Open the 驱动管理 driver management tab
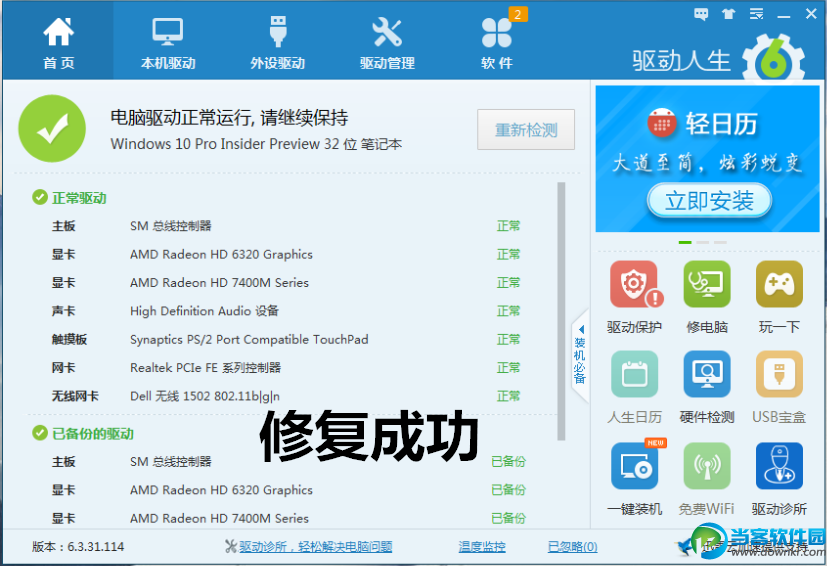Screen dimensions: 827x566 tap(387, 42)
